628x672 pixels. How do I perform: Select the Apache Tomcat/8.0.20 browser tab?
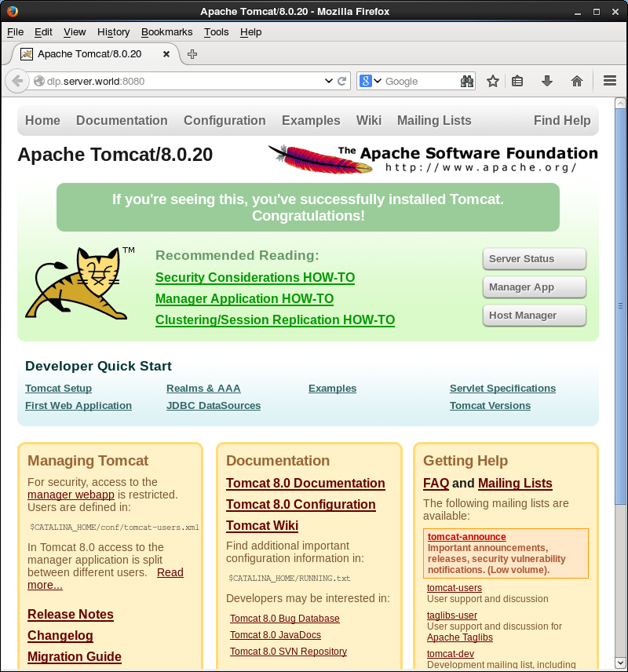96,54
